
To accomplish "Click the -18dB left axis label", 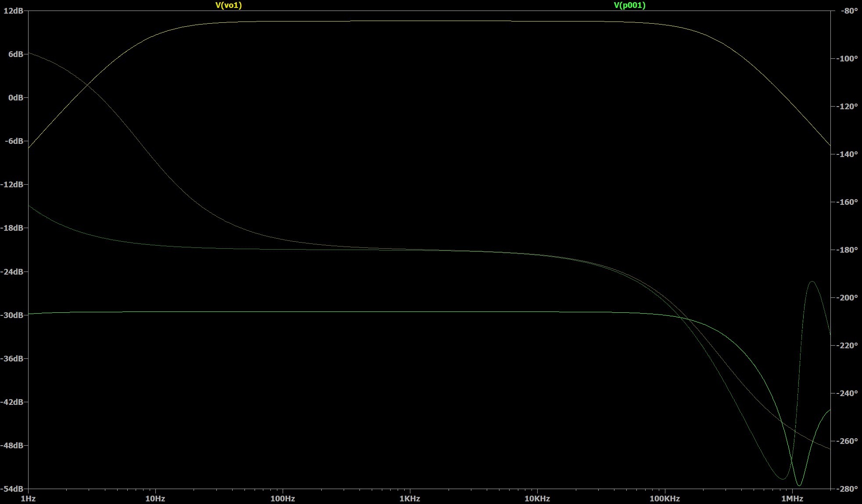I will coord(12,228).
